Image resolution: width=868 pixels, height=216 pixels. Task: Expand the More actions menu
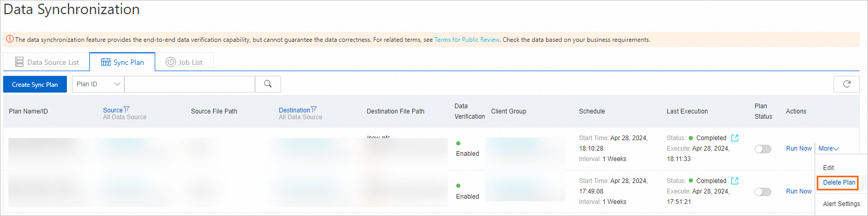(x=829, y=149)
